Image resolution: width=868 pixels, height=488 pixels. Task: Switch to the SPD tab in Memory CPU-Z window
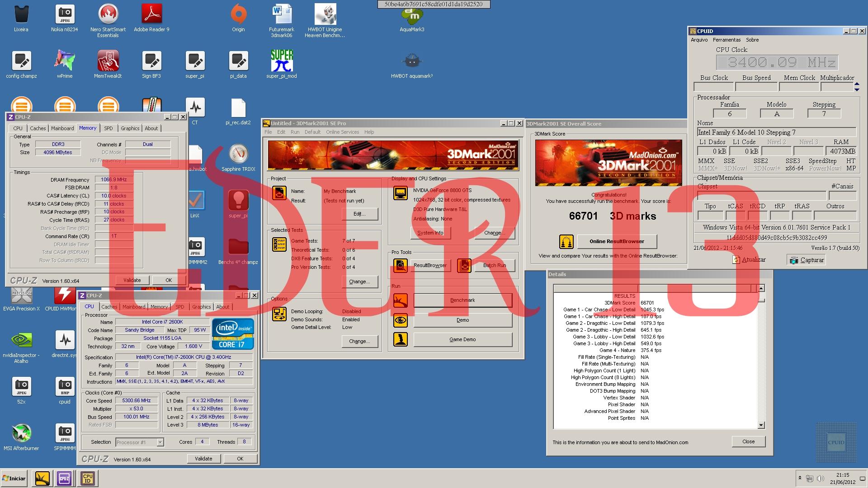108,128
